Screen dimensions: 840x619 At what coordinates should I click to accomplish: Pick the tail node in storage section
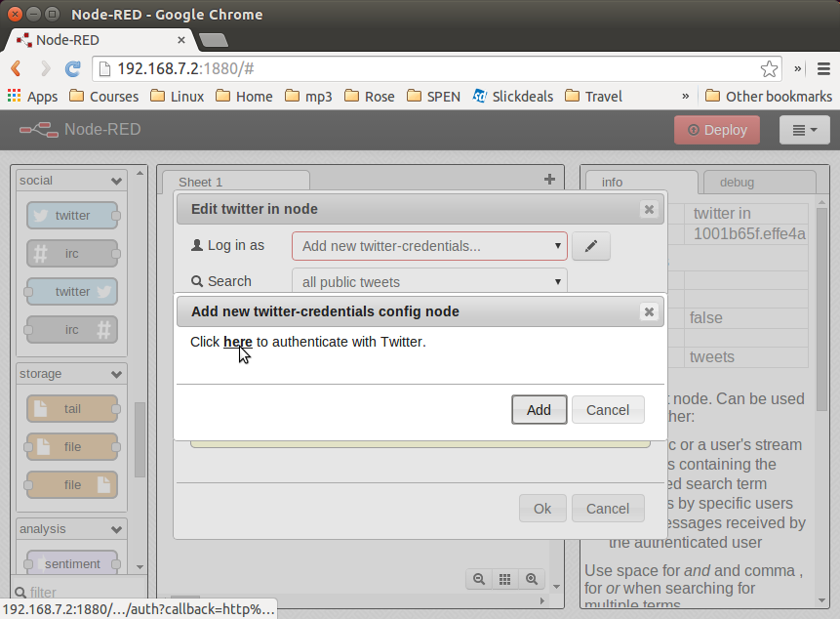coord(70,408)
